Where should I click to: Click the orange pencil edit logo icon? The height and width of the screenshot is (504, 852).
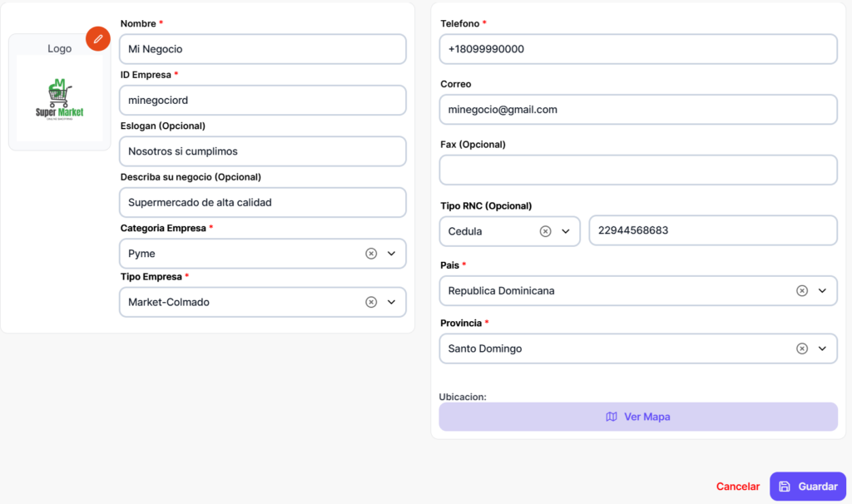point(98,38)
